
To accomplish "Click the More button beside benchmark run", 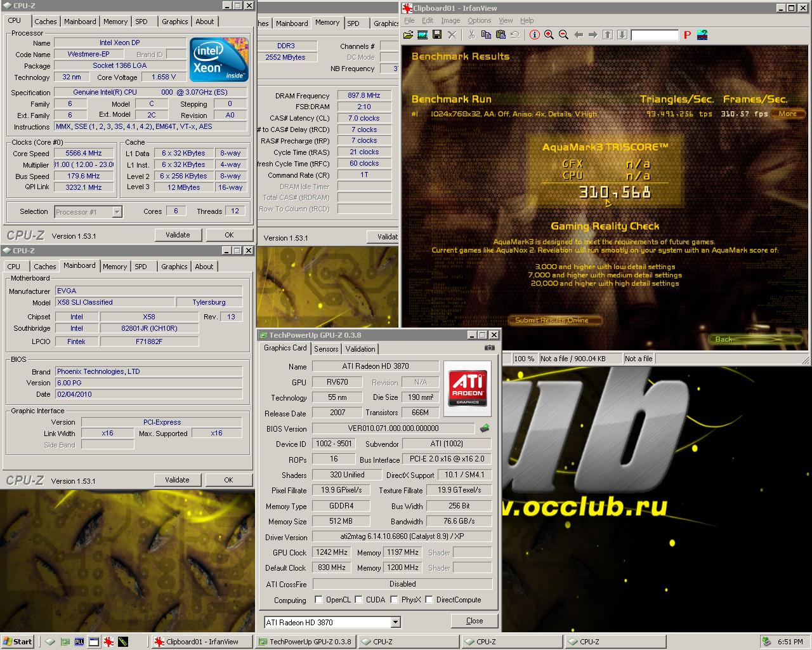I will (788, 114).
